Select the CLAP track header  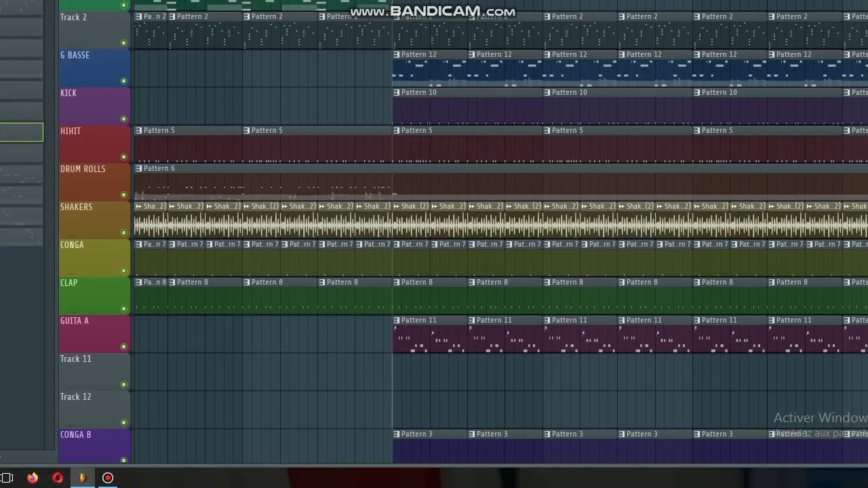(x=94, y=296)
